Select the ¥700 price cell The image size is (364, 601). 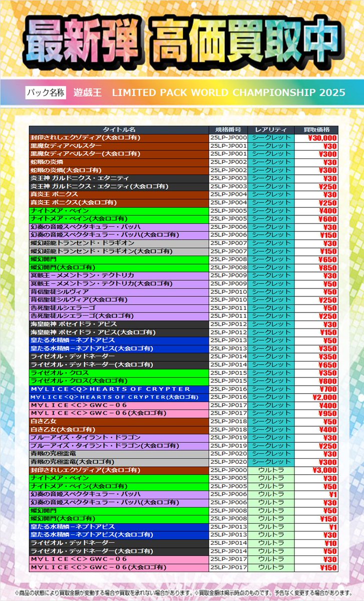tap(315, 389)
